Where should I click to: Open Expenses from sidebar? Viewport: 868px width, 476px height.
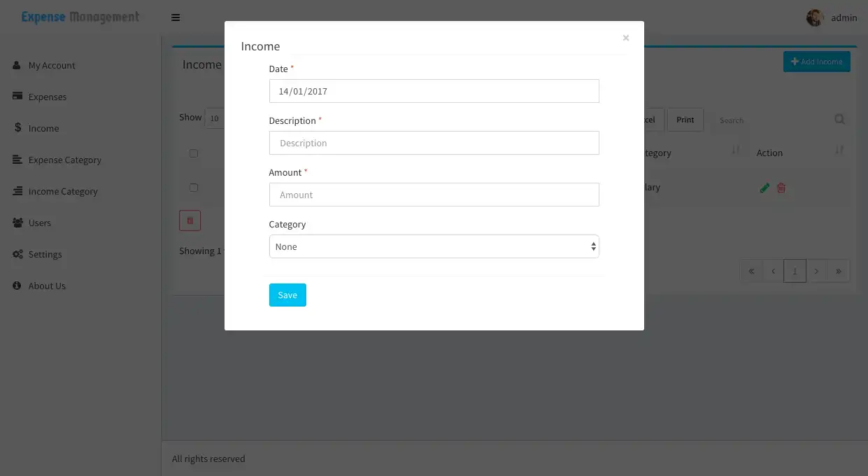48,97
